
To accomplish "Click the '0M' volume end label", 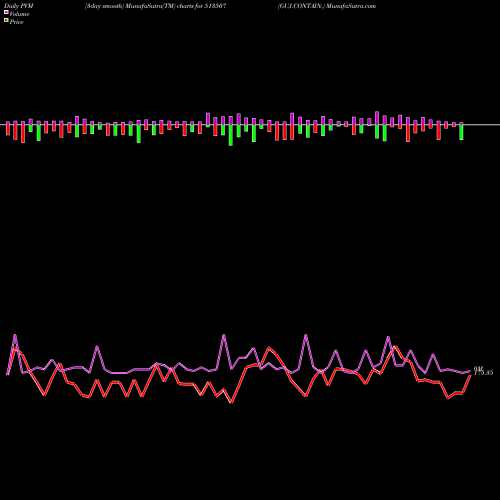I will point(478,368).
